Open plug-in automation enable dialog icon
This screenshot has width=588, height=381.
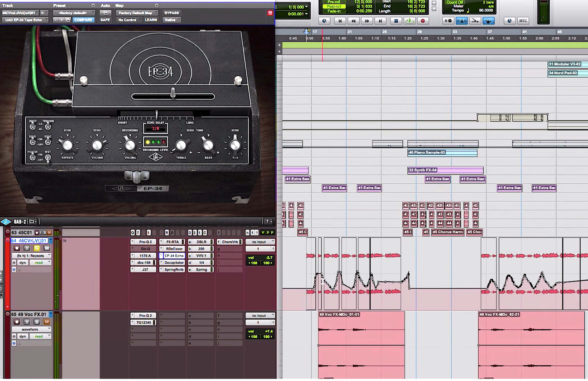coord(106,13)
